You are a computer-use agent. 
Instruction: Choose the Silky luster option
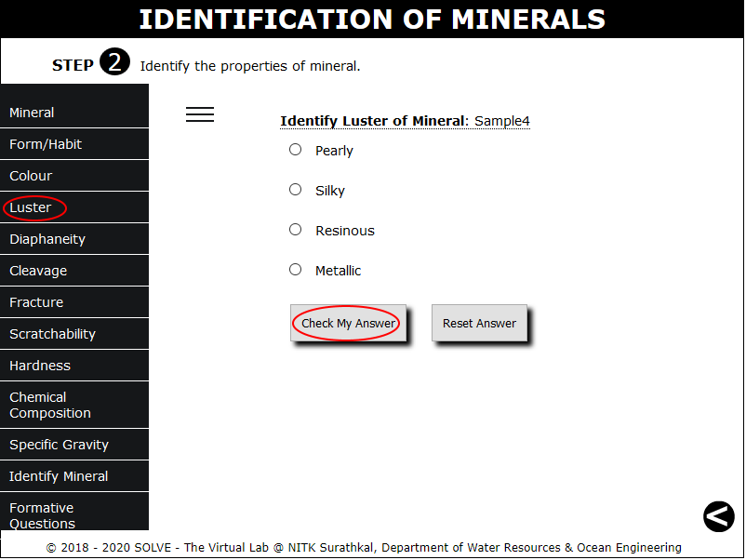click(x=296, y=190)
